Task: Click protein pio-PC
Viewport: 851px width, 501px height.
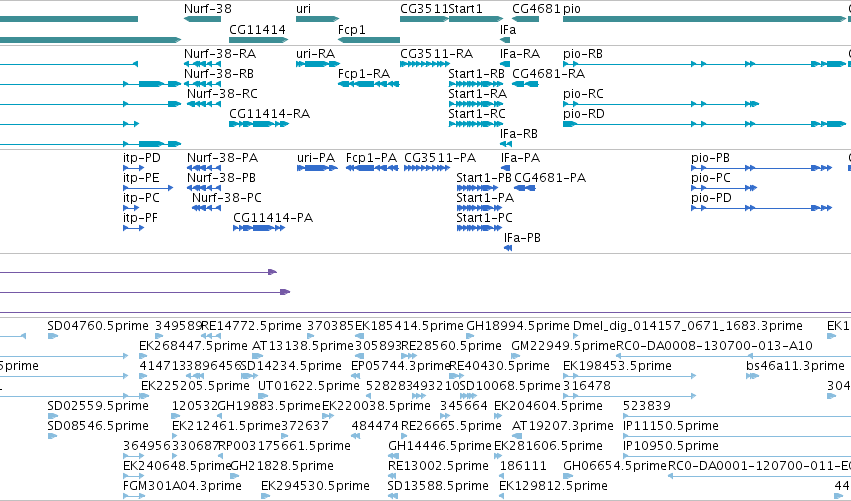Action: 711,178
